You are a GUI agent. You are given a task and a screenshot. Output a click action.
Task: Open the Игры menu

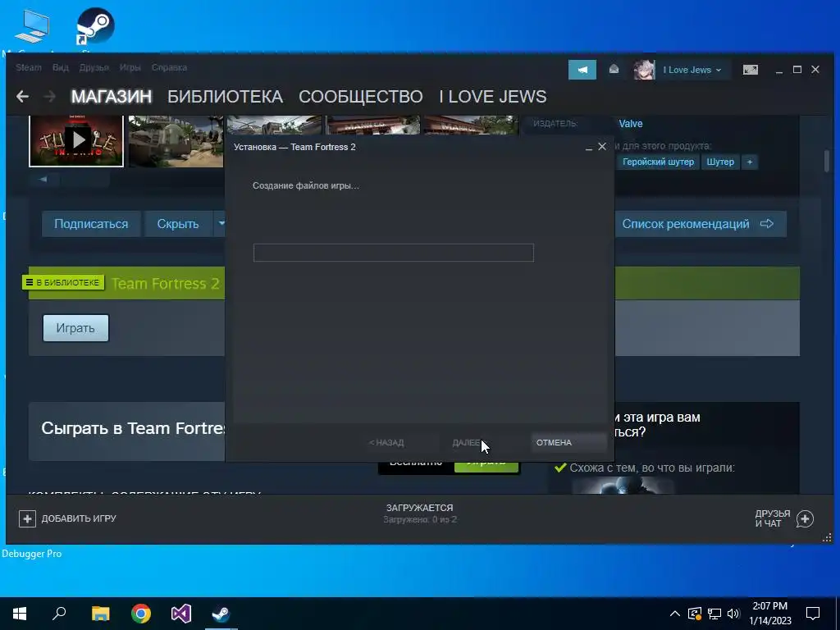coord(130,67)
